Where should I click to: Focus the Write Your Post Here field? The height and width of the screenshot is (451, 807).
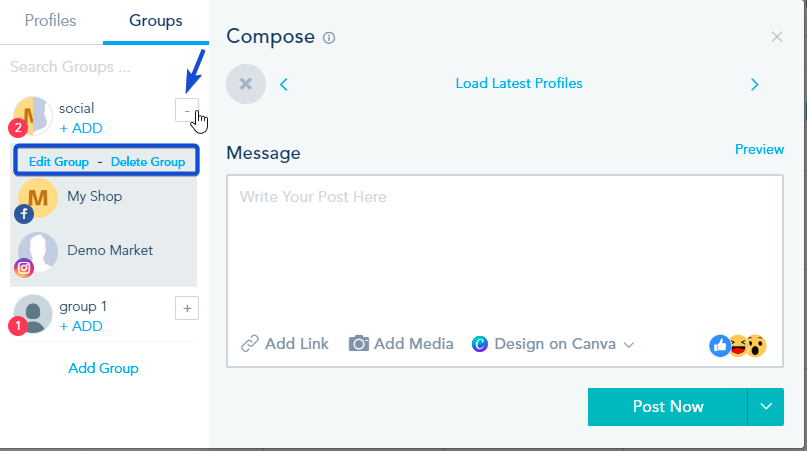(x=505, y=252)
